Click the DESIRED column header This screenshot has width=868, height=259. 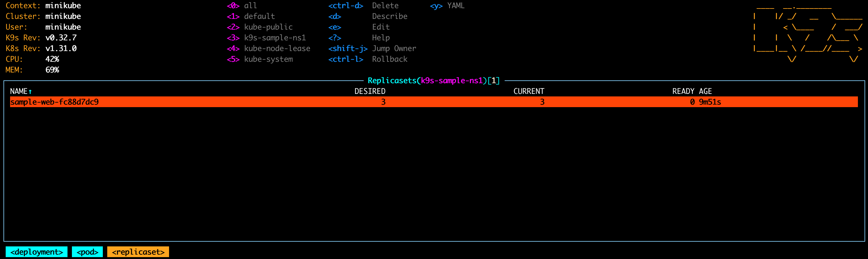pos(370,91)
